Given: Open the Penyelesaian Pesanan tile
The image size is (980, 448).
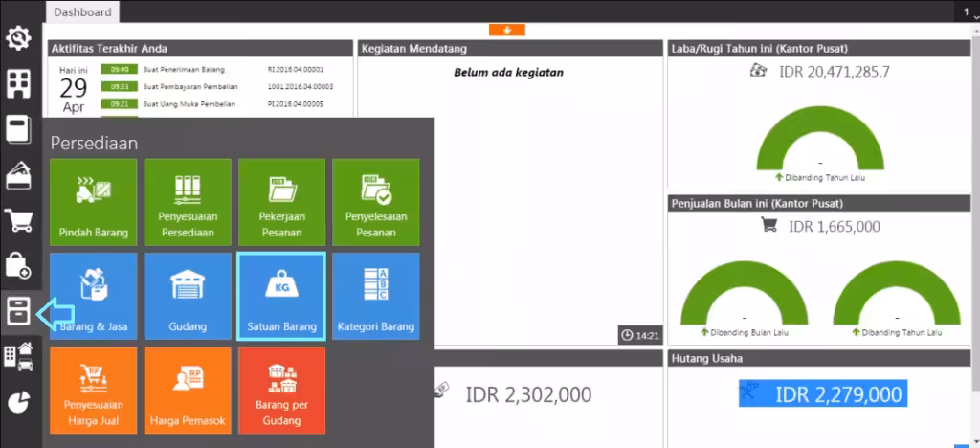Looking at the screenshot, I should [375, 202].
